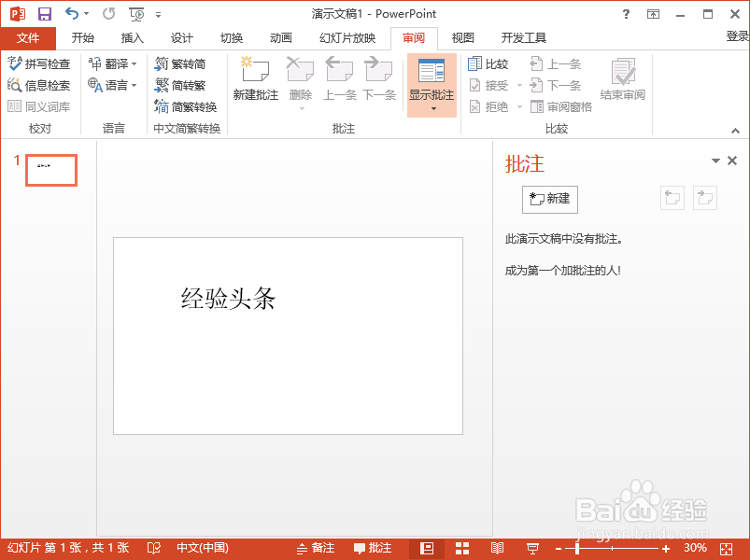Screen dimensions: 750x560
Task: 打开文件菜单
Action: tap(28, 37)
